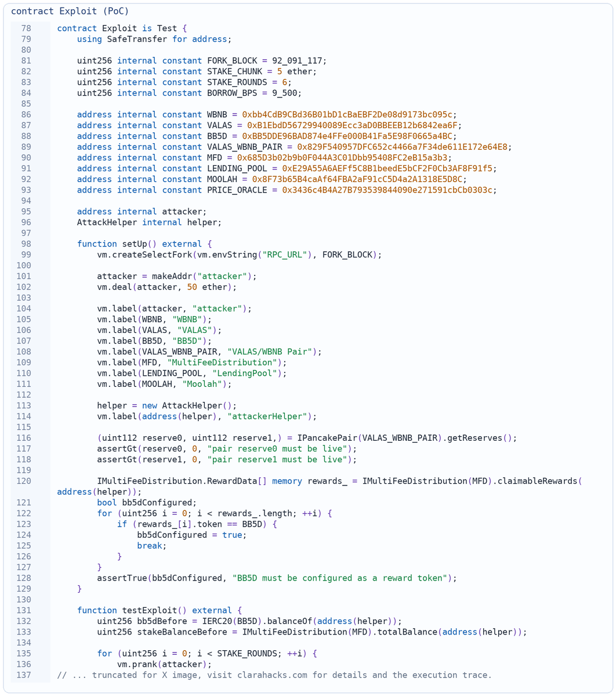616x696 pixels.
Task: Click the 'bool bb5dConfigured;' line
Action: pos(147,502)
